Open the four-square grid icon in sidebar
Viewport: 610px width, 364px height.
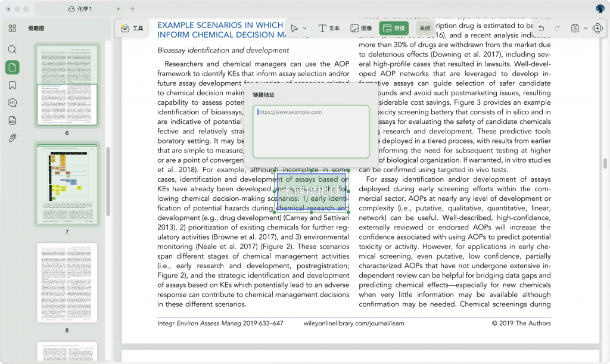click(x=13, y=28)
